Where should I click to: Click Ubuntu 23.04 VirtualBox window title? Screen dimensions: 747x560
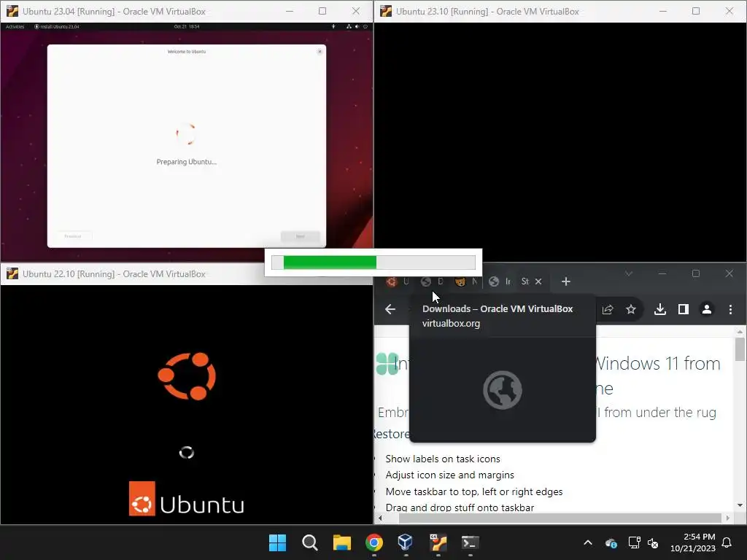point(114,11)
